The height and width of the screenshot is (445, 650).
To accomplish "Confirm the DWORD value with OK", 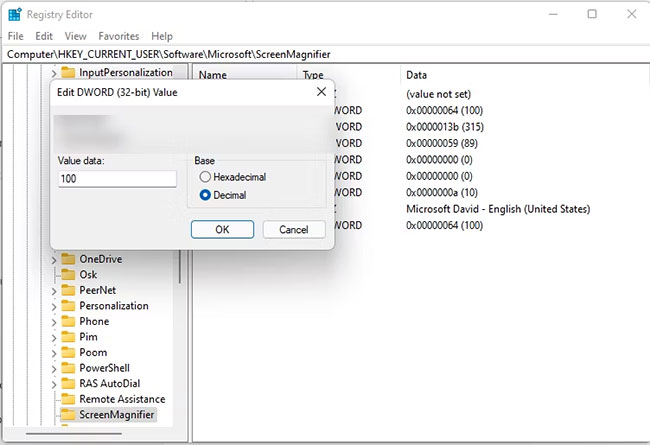I will point(222,229).
